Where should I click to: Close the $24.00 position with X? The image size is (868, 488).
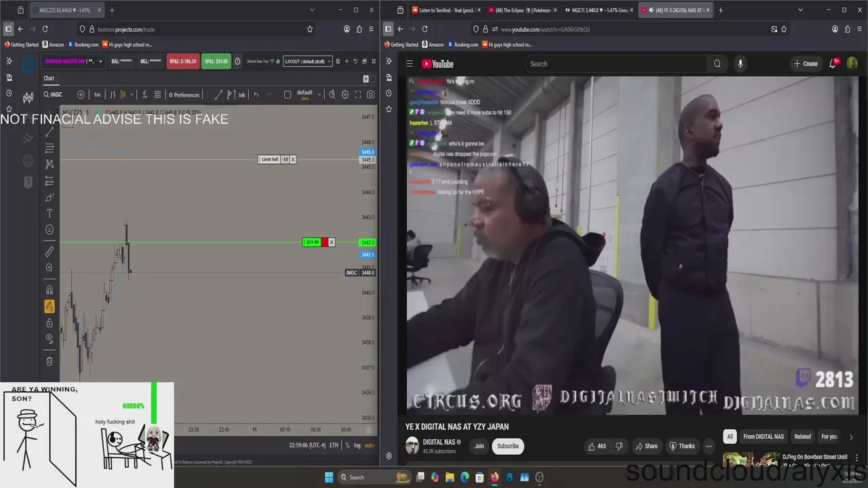332,242
